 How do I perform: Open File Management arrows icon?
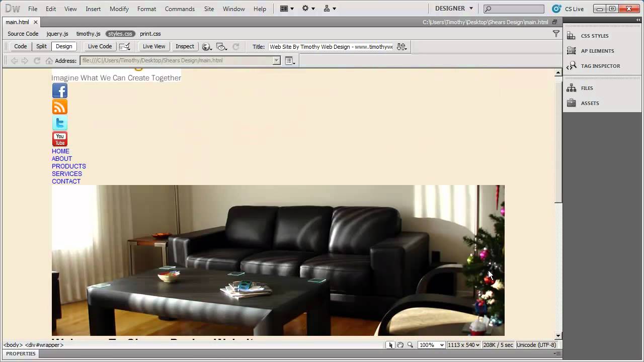[401, 46]
